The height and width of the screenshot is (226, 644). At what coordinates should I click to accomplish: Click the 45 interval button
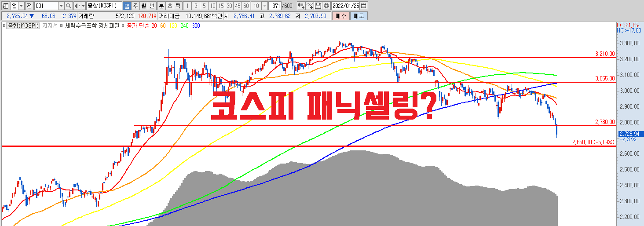[x=238, y=6]
